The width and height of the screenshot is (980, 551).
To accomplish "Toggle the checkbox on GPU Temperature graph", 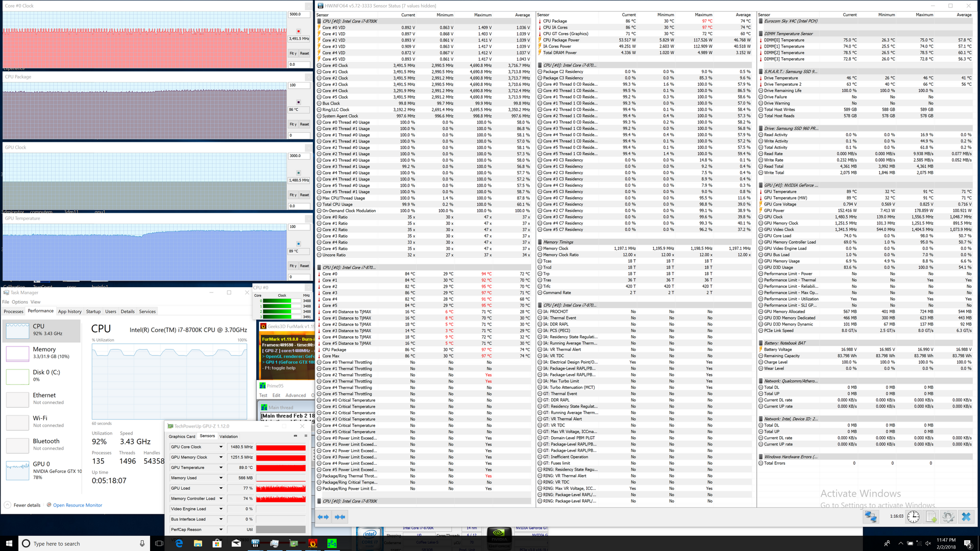I will click(299, 244).
